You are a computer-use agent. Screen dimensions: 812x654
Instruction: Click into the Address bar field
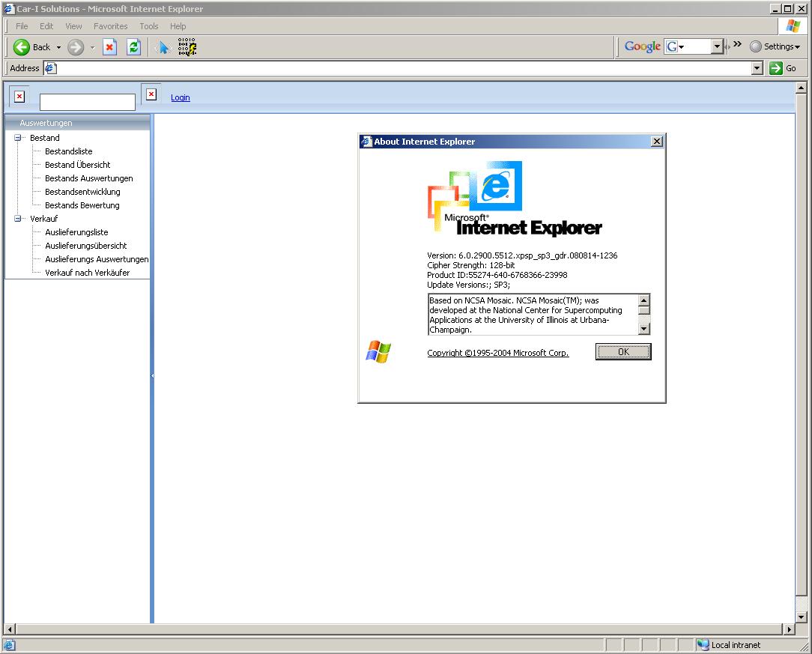pyautogui.click(x=404, y=68)
